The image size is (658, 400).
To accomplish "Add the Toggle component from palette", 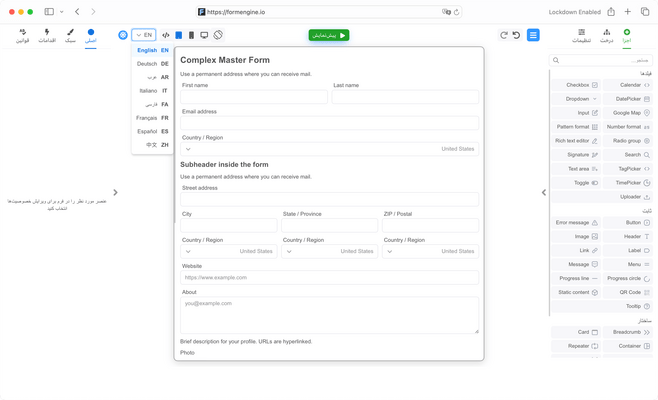I will [x=576, y=183].
